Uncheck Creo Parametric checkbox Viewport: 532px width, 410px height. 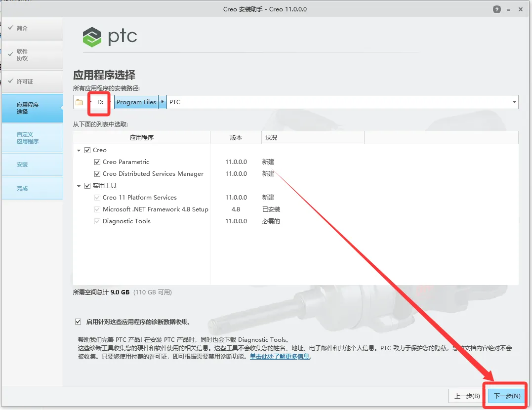[97, 162]
